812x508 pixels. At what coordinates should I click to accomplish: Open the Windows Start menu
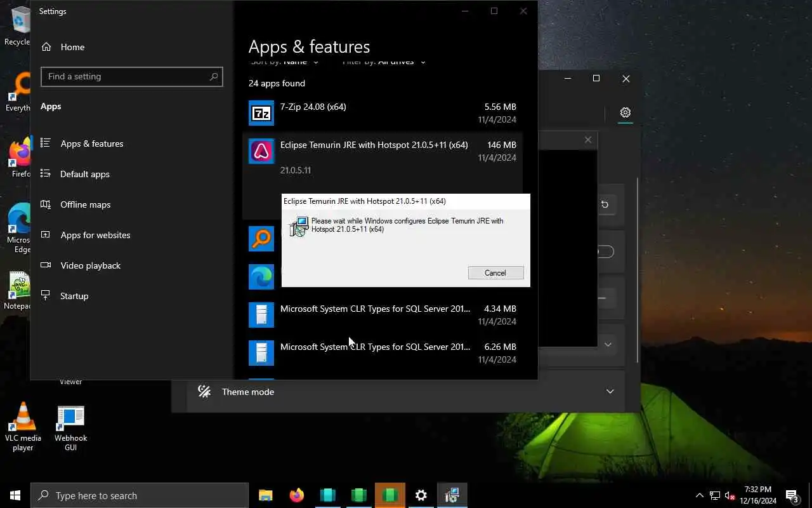click(15, 495)
